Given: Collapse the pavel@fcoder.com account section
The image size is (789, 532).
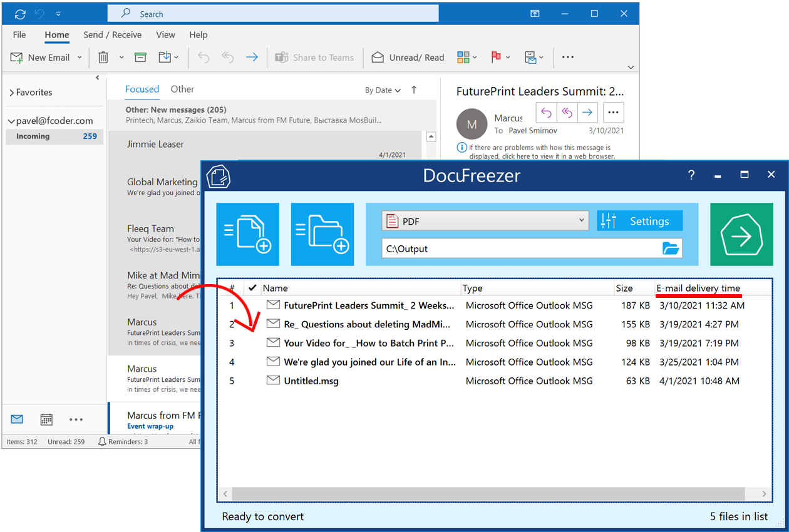Looking at the screenshot, I should tap(11, 120).
